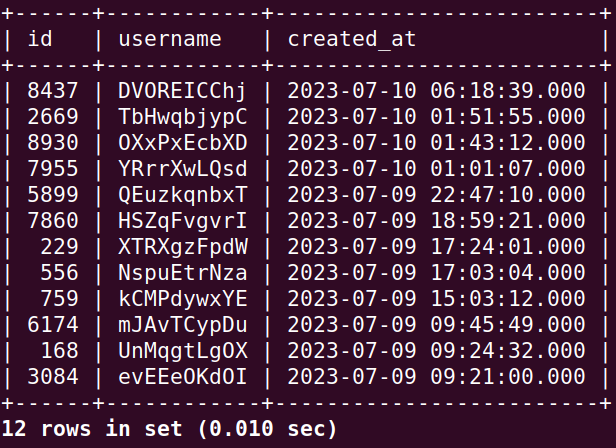Click timestamp 2023-07-10 06:18:39.000

[x=436, y=91]
